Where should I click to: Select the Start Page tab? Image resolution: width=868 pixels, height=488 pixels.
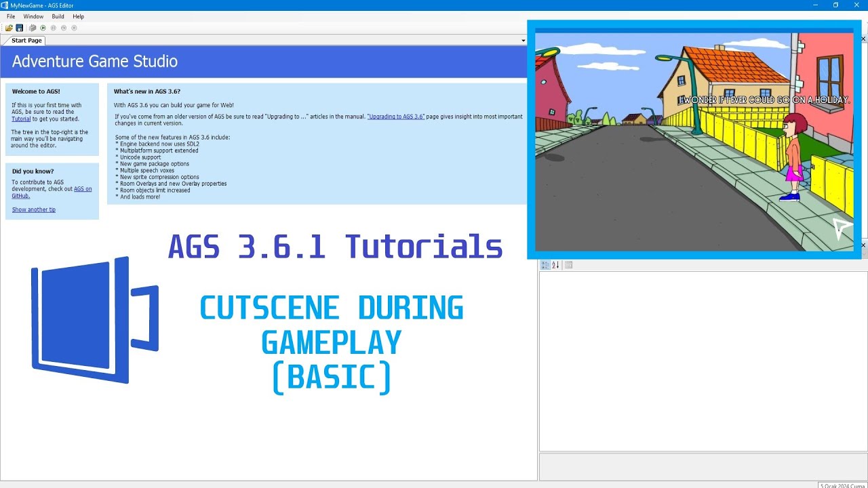(x=26, y=41)
